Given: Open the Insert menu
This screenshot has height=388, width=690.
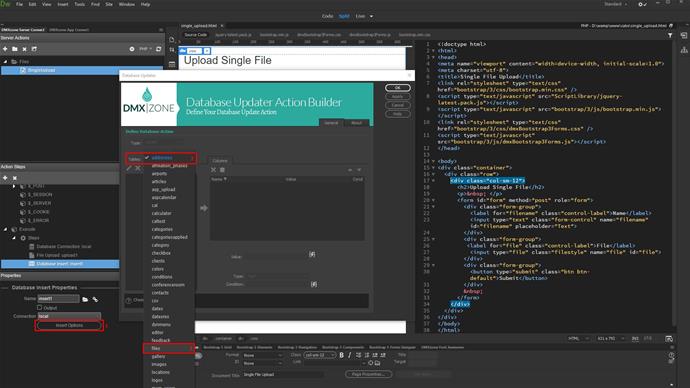Looking at the screenshot, I should 63,4.
